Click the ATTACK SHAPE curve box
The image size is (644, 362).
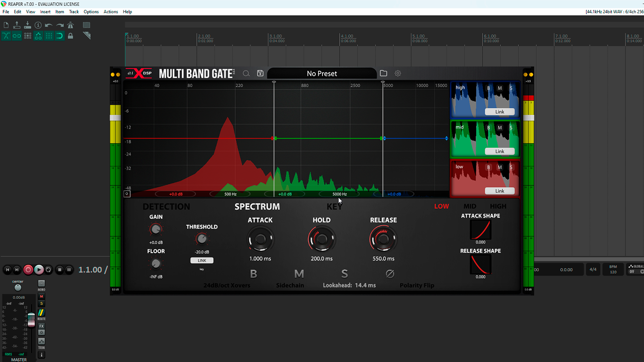click(x=480, y=230)
